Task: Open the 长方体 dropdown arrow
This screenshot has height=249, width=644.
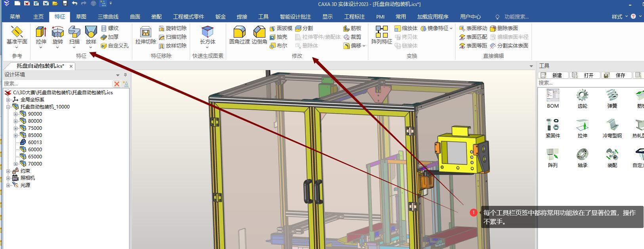Action: coord(208,48)
